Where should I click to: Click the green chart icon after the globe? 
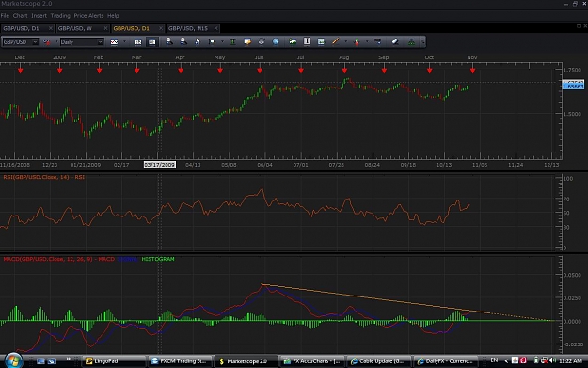click(293, 42)
